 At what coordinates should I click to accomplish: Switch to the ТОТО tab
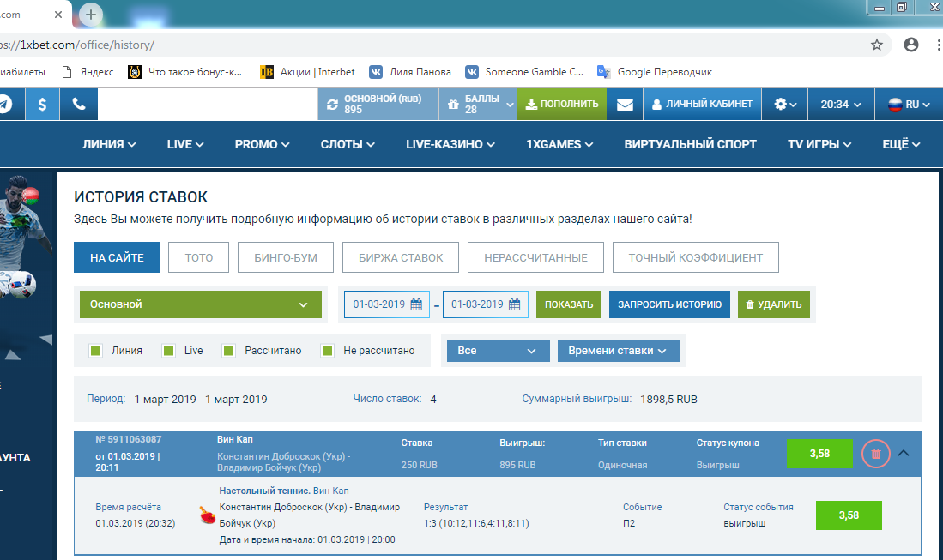197,257
